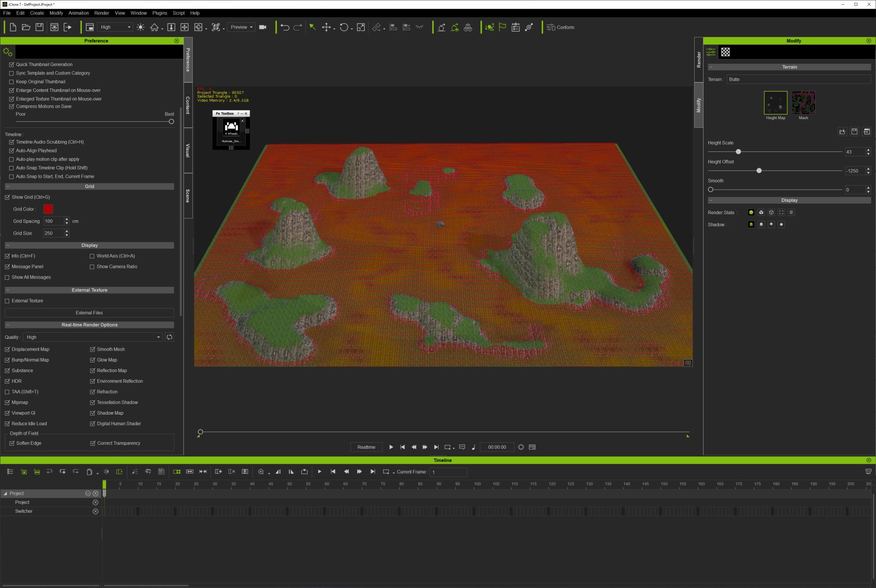The width and height of the screenshot is (876, 588).
Task: Click the Current Frame input field
Action: (x=449, y=472)
